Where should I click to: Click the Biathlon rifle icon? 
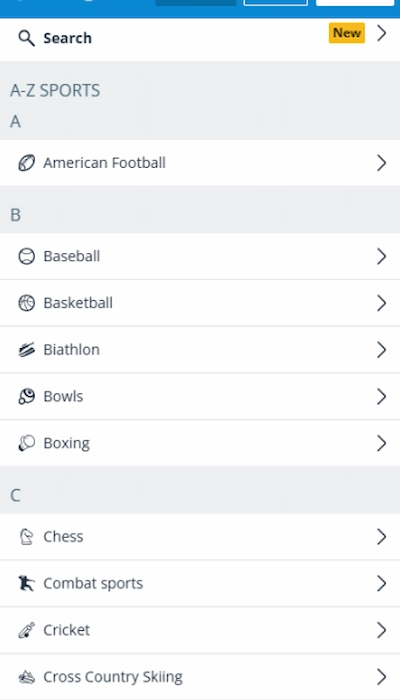(x=26, y=350)
